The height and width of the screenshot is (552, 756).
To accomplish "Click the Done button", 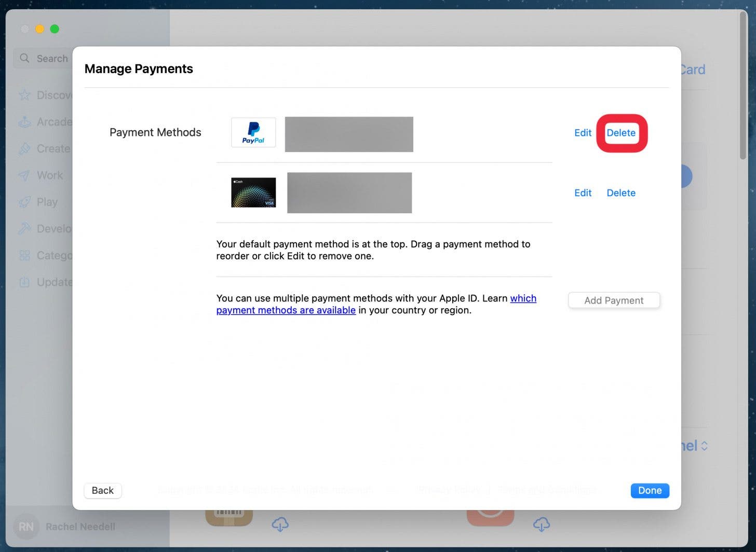I will coord(650,490).
